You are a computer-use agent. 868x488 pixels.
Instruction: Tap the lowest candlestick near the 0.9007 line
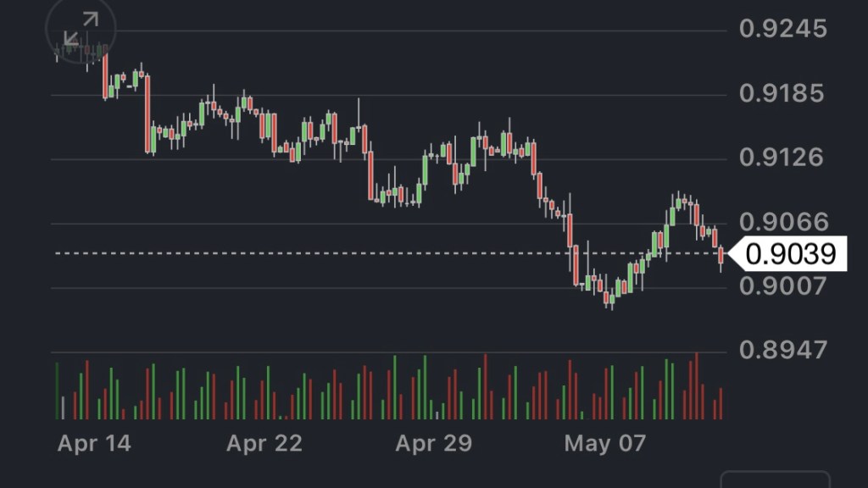608,298
